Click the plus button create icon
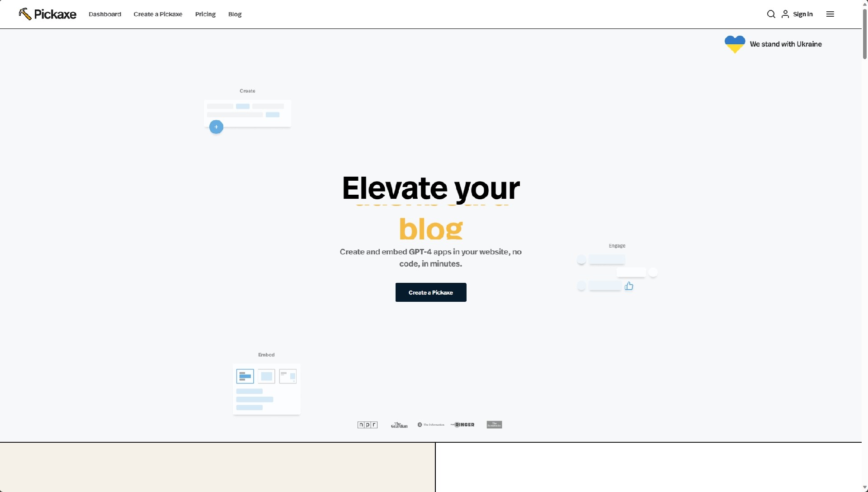The width and height of the screenshot is (868, 492). click(216, 127)
